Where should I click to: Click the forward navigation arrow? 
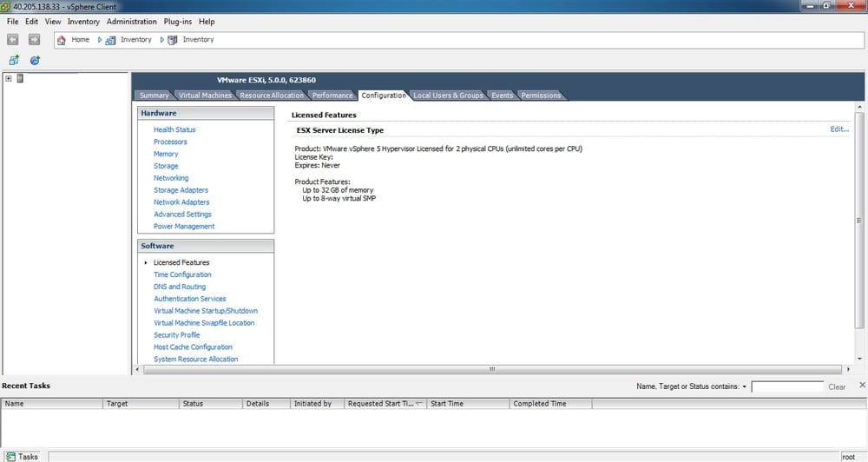[x=35, y=39]
